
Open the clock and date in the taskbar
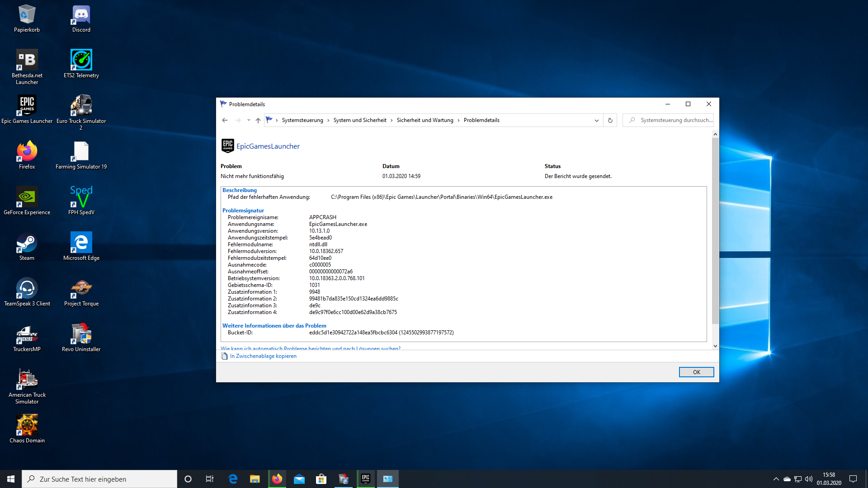(x=829, y=479)
